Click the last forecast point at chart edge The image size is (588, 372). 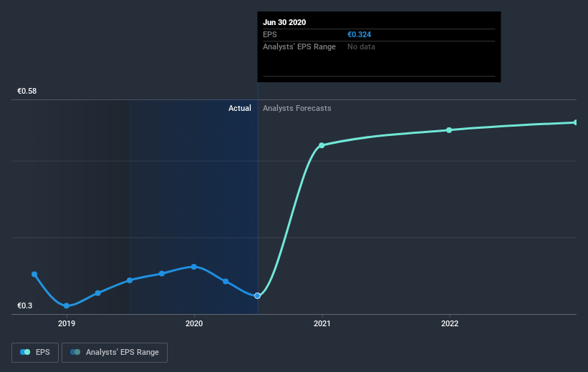[x=576, y=122]
